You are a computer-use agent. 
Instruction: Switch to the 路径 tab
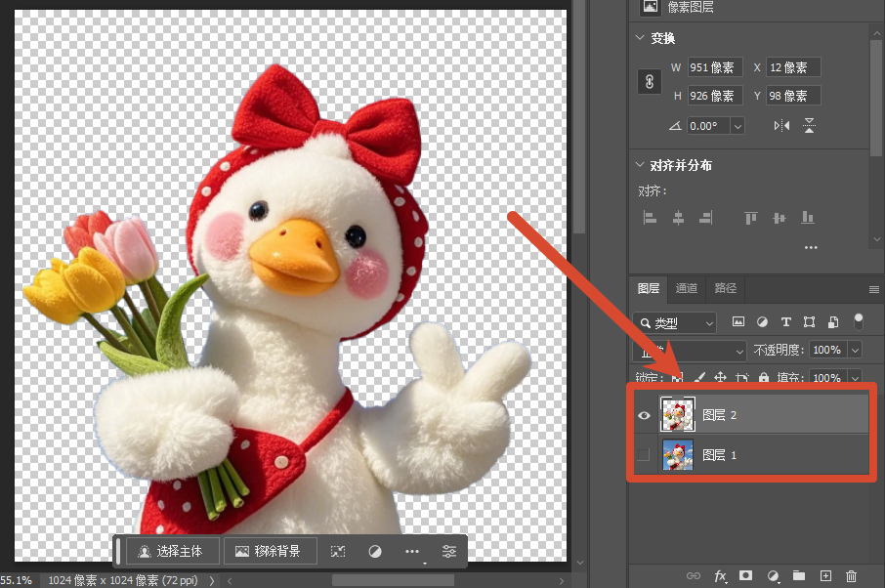pyautogui.click(x=725, y=288)
